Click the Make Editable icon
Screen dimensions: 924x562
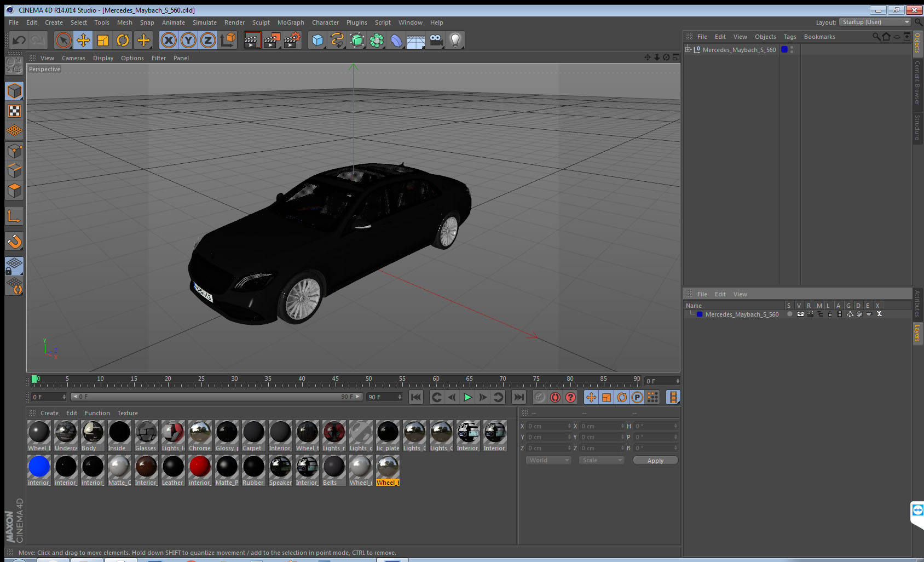[x=14, y=66]
